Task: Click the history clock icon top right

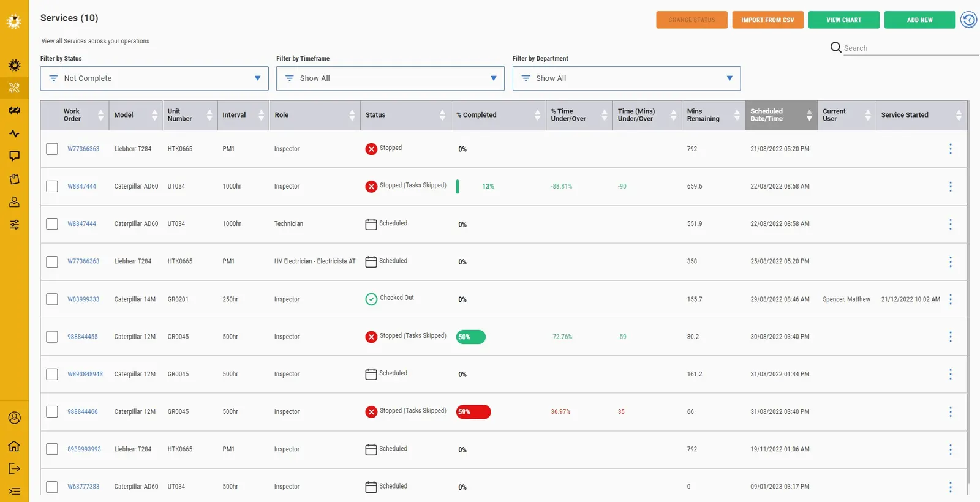Action: pos(968,20)
